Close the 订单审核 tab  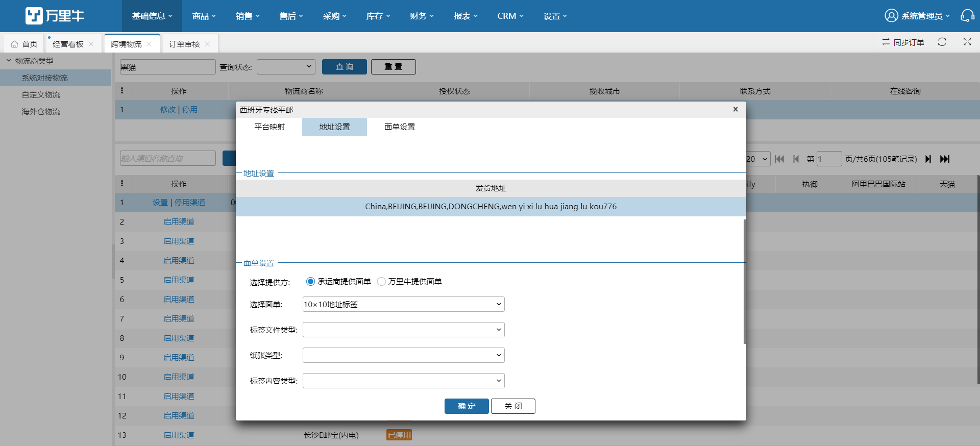pos(208,44)
